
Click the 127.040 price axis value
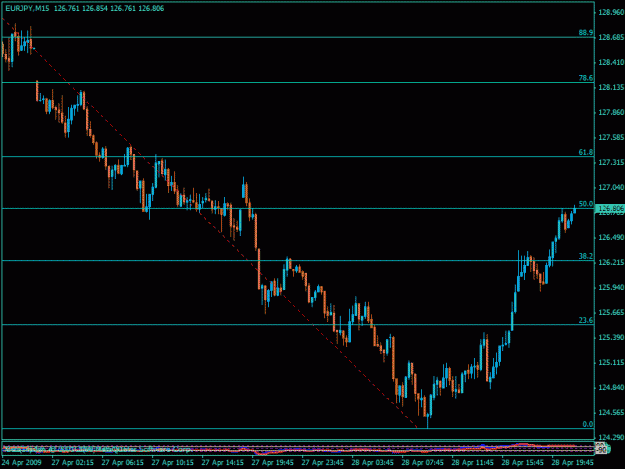[611, 187]
